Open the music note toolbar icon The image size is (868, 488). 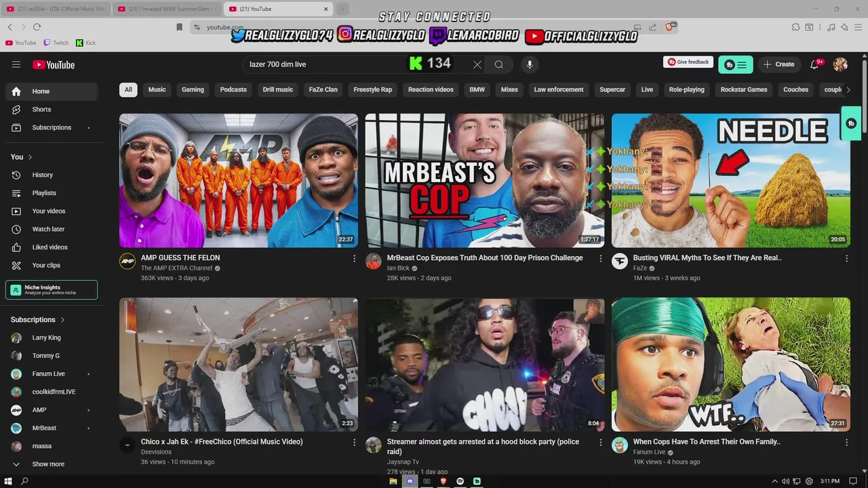tap(831, 27)
